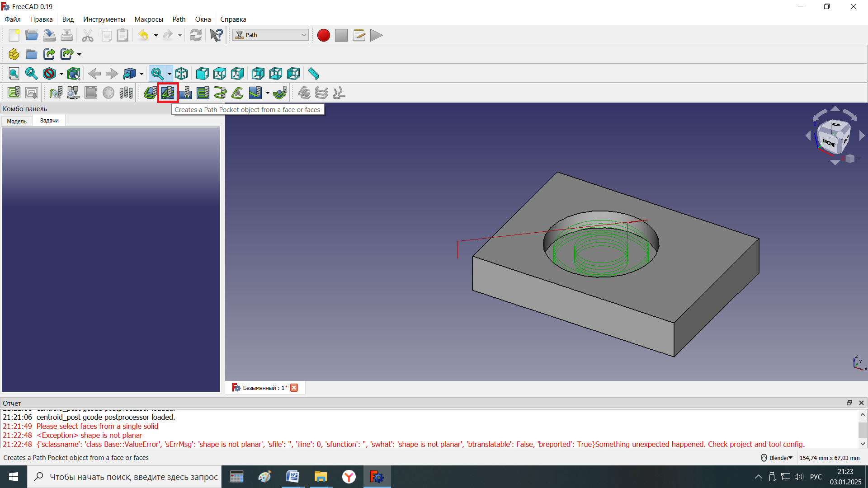Execute macro with the play triangle
This screenshot has width=868, height=488.
[376, 35]
